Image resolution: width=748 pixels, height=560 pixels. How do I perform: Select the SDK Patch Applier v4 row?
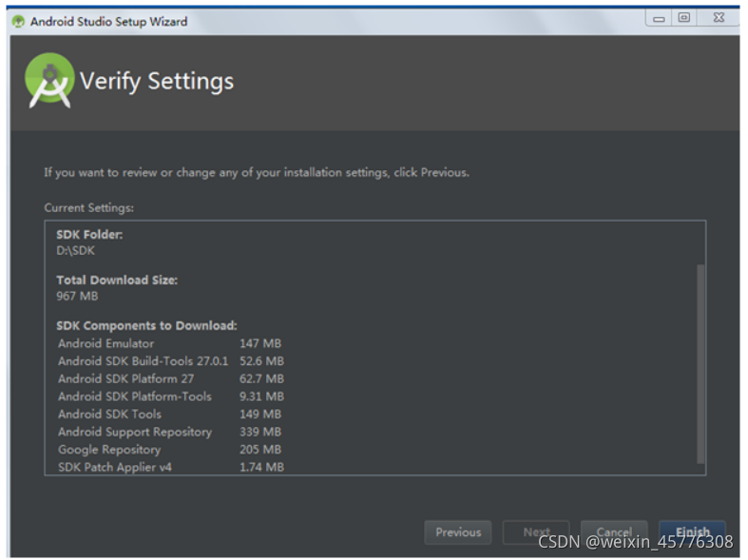[170, 467]
